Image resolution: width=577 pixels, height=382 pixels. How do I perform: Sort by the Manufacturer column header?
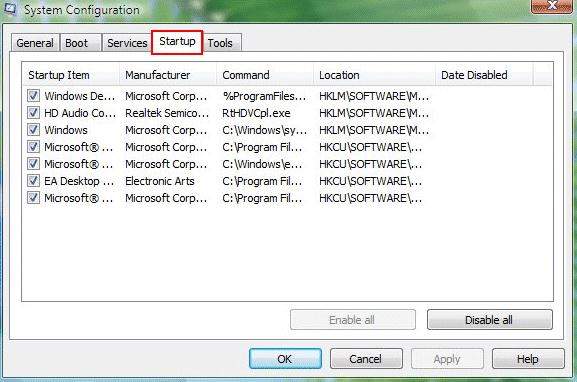point(168,75)
